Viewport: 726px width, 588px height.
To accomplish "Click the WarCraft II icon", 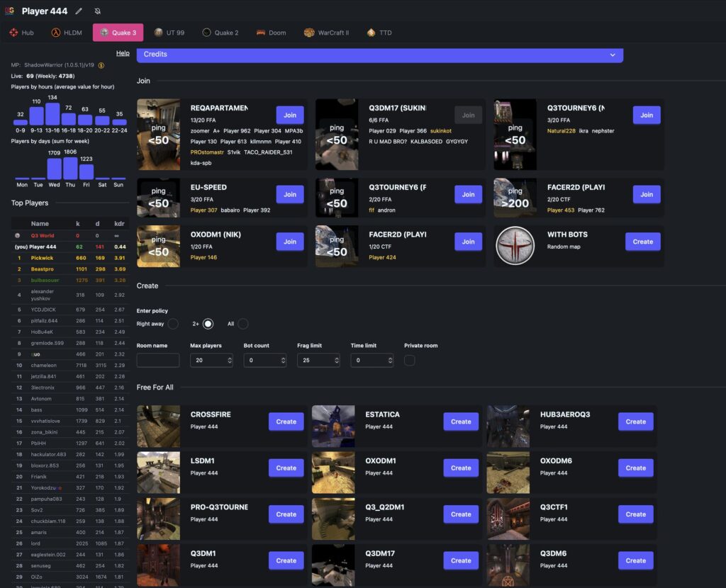I will [309, 33].
